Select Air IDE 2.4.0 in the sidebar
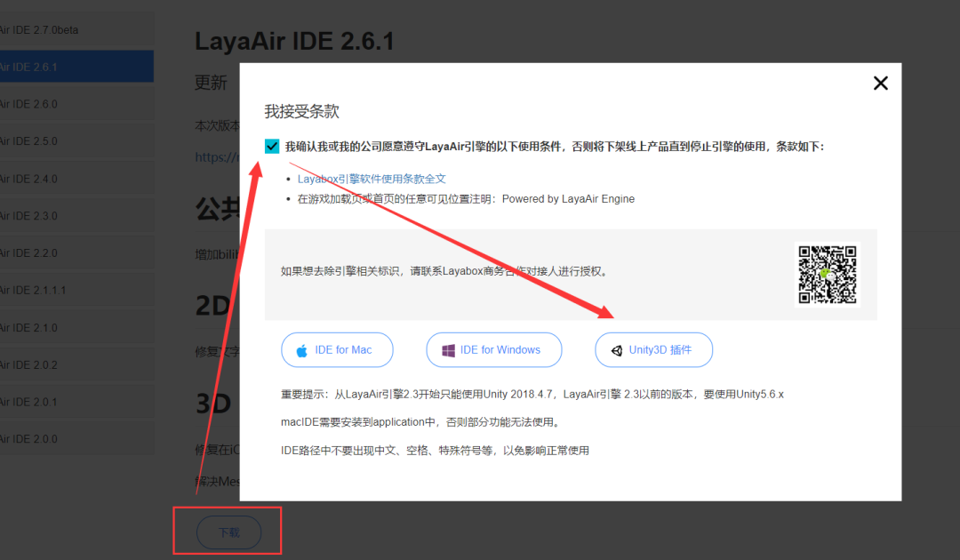Screen dimensions: 960x560 [76, 179]
